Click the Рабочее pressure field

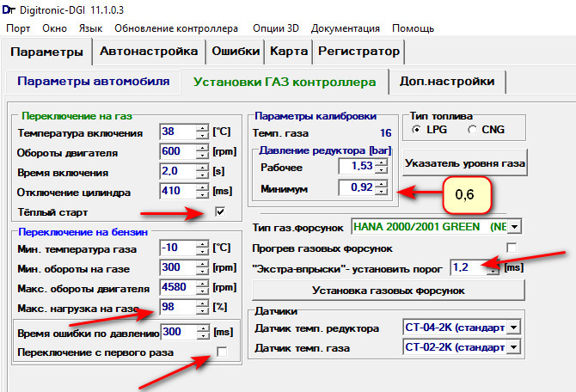[357, 166]
